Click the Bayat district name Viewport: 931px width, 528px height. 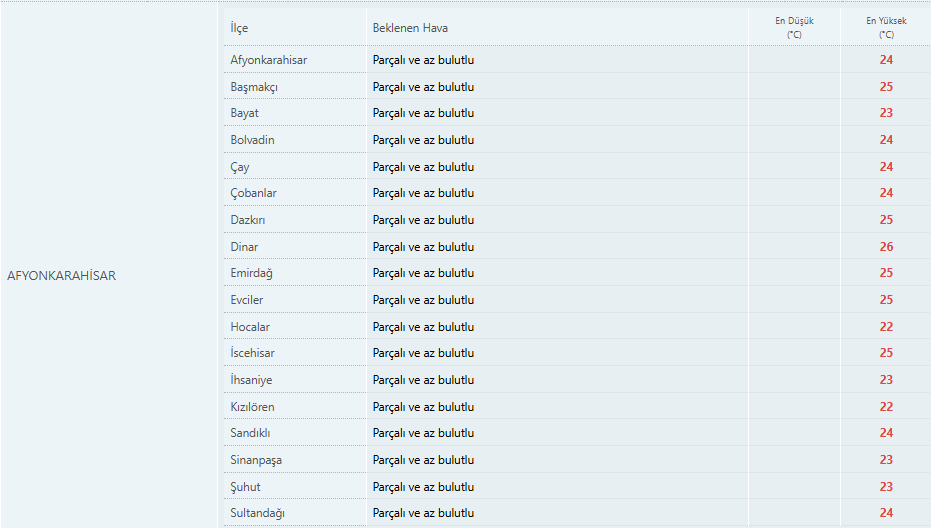click(245, 113)
